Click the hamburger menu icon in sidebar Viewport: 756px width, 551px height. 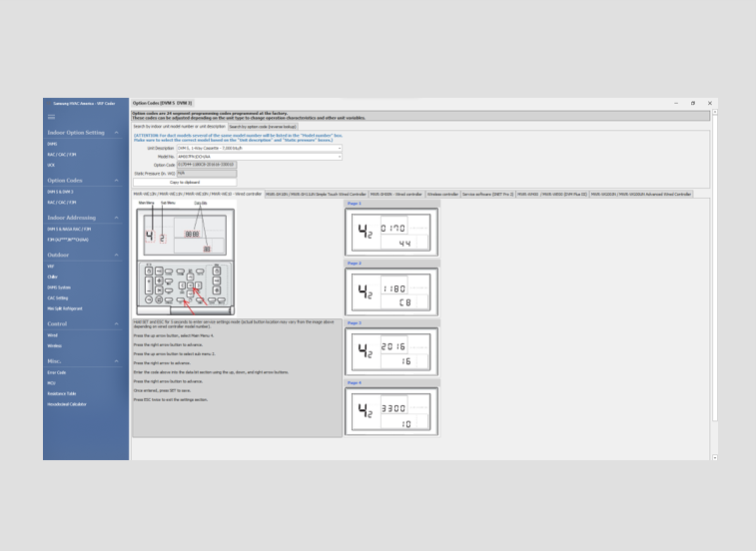[52, 117]
